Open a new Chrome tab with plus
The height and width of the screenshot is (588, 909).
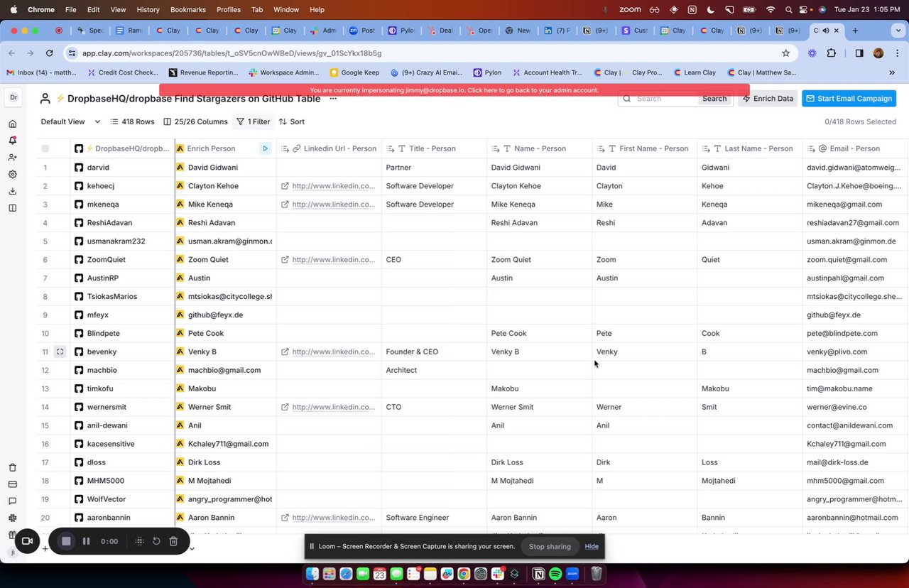(855, 31)
